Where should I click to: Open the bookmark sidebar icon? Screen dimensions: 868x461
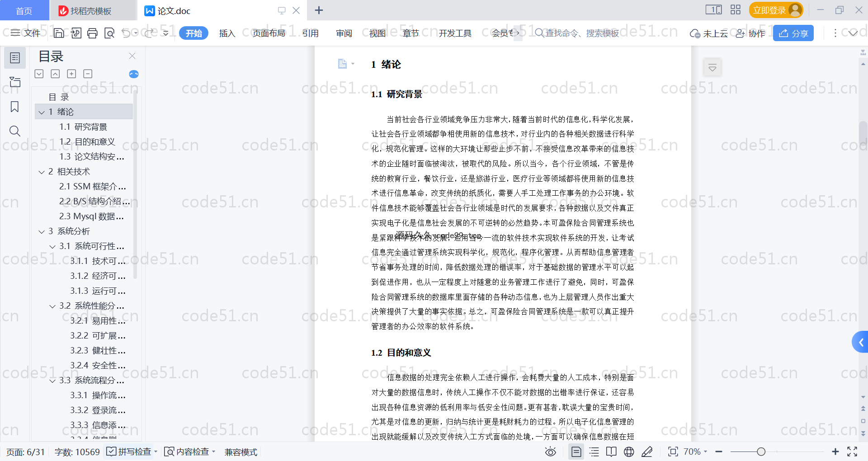pyautogui.click(x=15, y=107)
